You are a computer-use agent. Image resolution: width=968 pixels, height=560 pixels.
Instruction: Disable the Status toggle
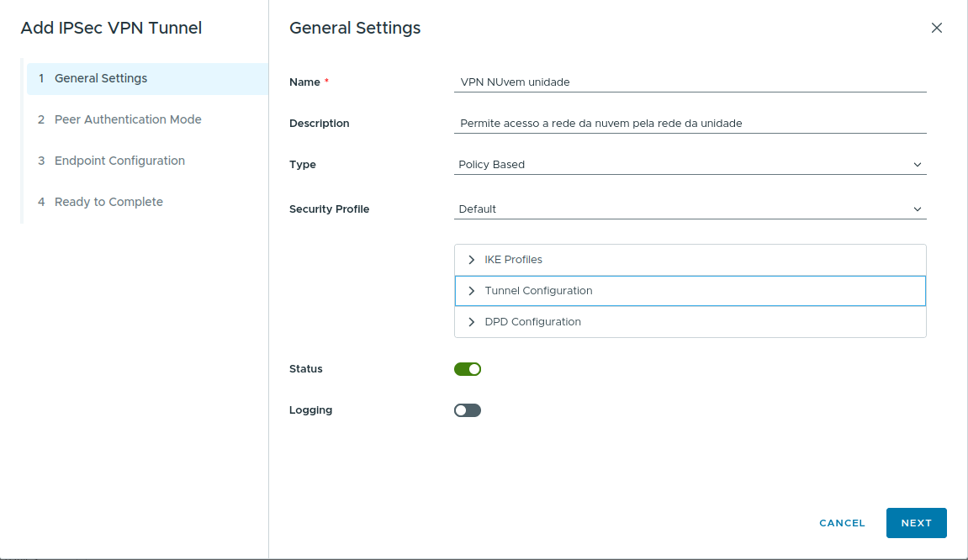tap(468, 369)
